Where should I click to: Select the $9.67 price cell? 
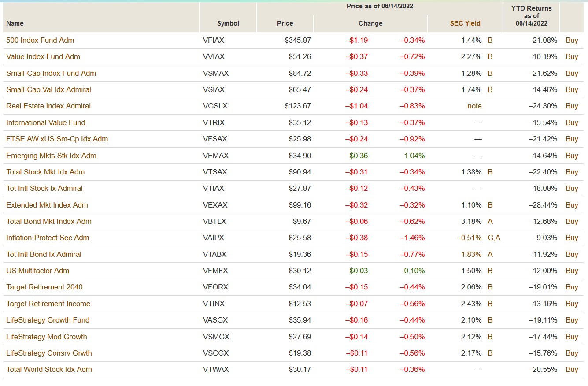(x=302, y=221)
